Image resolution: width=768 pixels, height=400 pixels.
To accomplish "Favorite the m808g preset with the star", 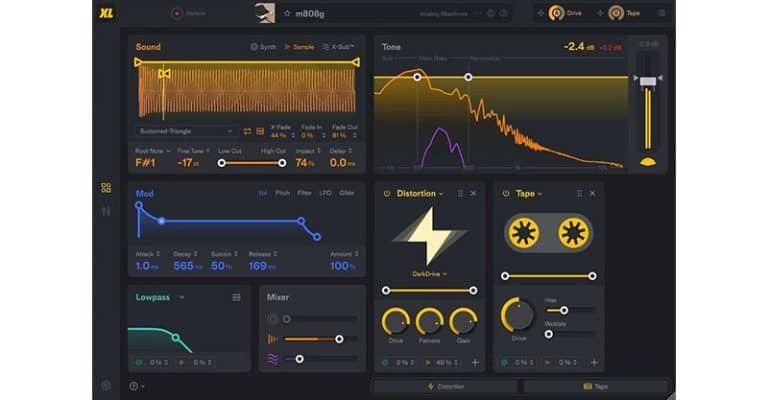I will click(x=287, y=14).
